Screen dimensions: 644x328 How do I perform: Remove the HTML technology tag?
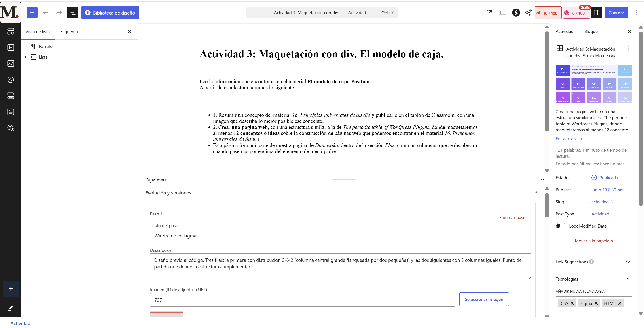pos(619,303)
